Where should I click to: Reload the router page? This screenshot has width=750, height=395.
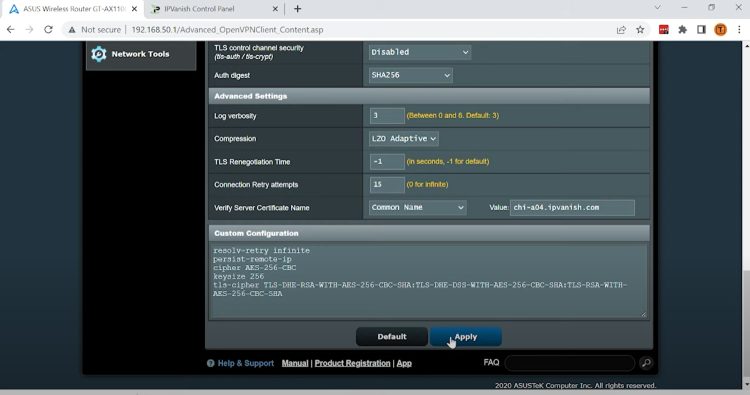click(x=48, y=30)
